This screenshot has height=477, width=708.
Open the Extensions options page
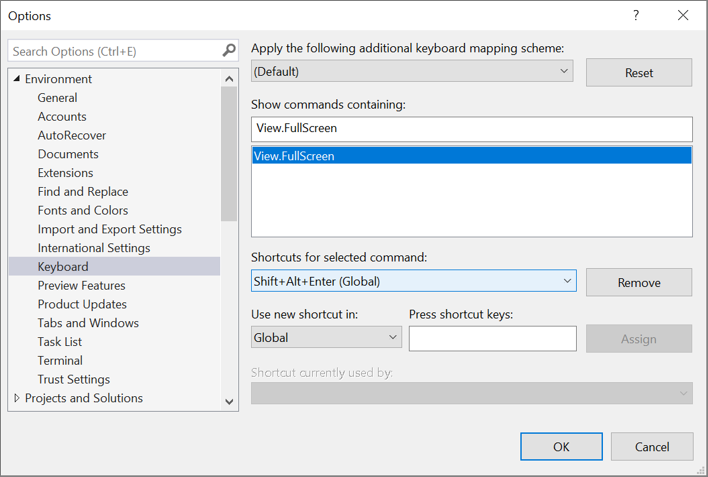(65, 173)
